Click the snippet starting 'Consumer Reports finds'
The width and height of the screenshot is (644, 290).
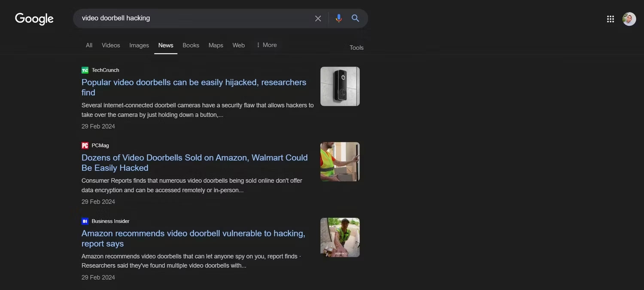click(x=192, y=185)
